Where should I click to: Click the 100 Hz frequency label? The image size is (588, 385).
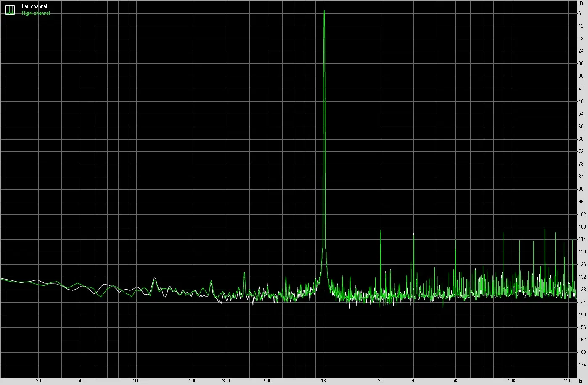136,381
